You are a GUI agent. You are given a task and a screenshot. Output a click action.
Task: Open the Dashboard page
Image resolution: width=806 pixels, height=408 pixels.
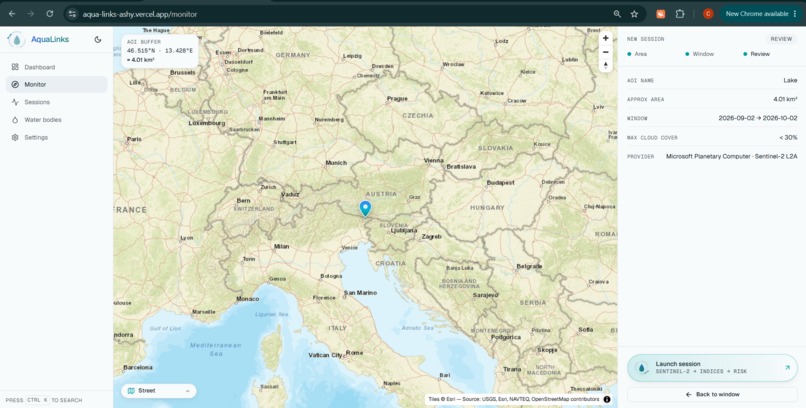[57, 67]
